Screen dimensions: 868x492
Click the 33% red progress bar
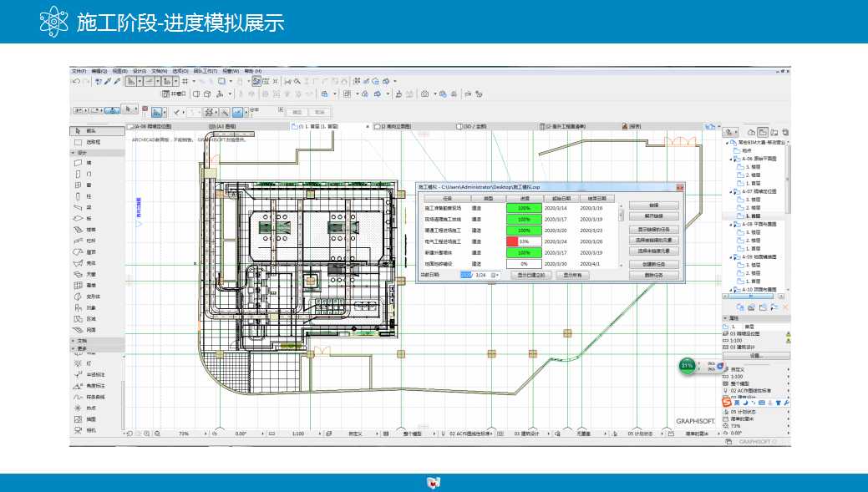(x=512, y=241)
